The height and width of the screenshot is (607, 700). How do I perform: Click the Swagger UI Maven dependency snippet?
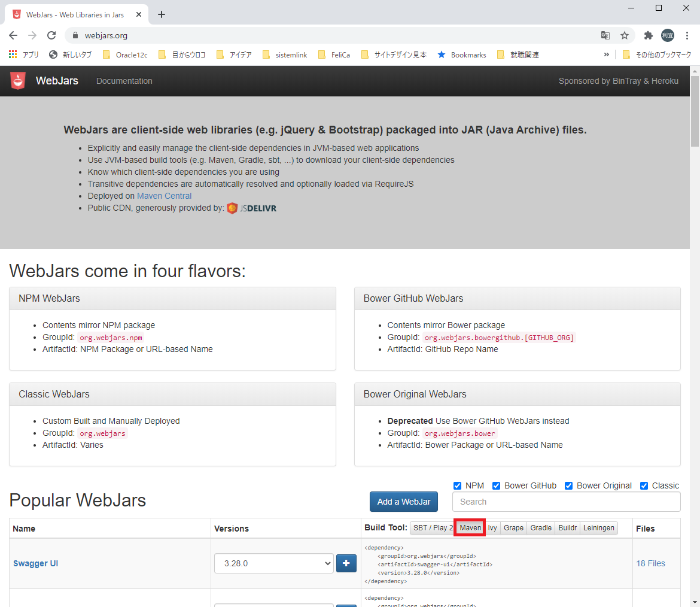[x=428, y=564]
